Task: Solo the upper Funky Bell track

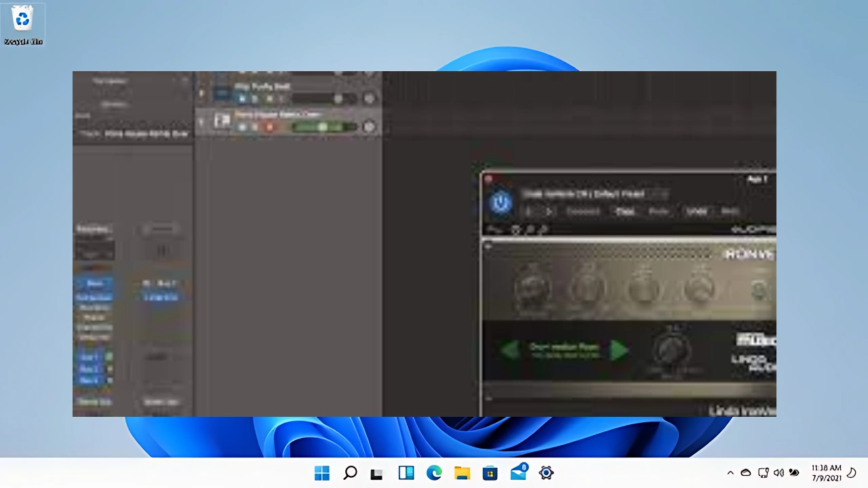Action: tap(255, 99)
